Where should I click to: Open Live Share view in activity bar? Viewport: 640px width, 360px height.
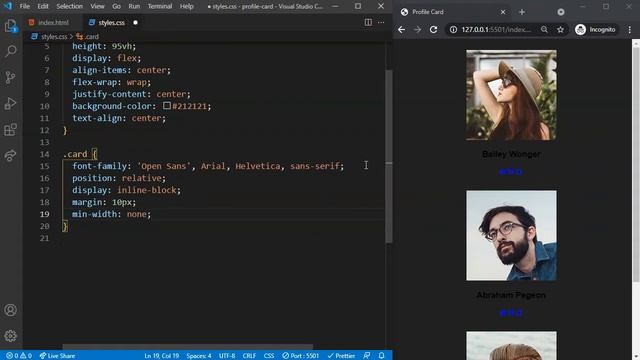pyautogui.click(x=11, y=156)
